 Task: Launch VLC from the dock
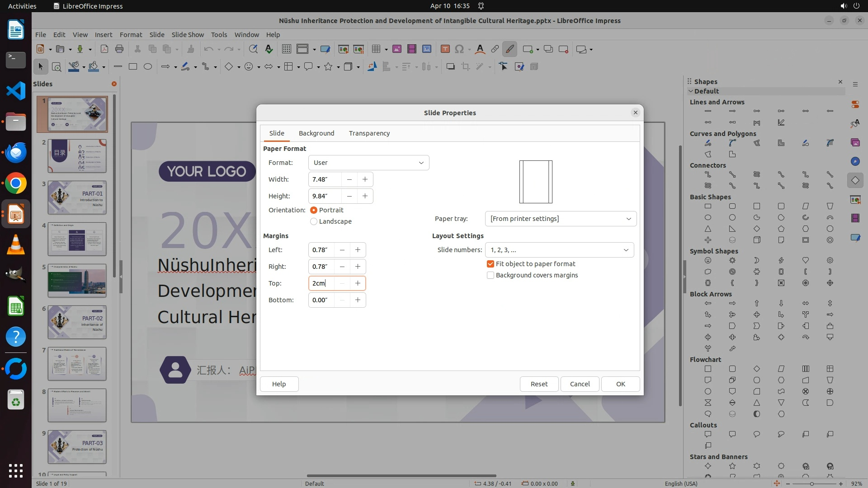pyautogui.click(x=16, y=245)
